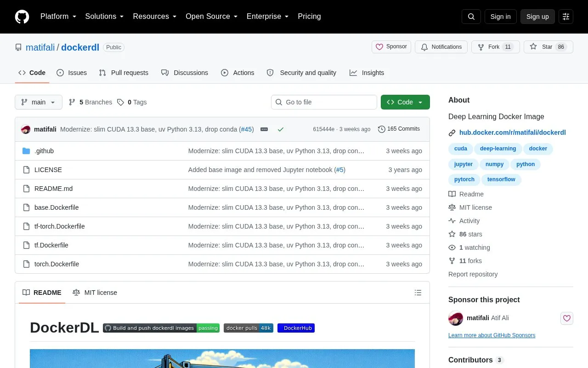Screen dimensions: 588x368
Task: Open the README outline list icon
Action: pyautogui.click(x=418, y=293)
